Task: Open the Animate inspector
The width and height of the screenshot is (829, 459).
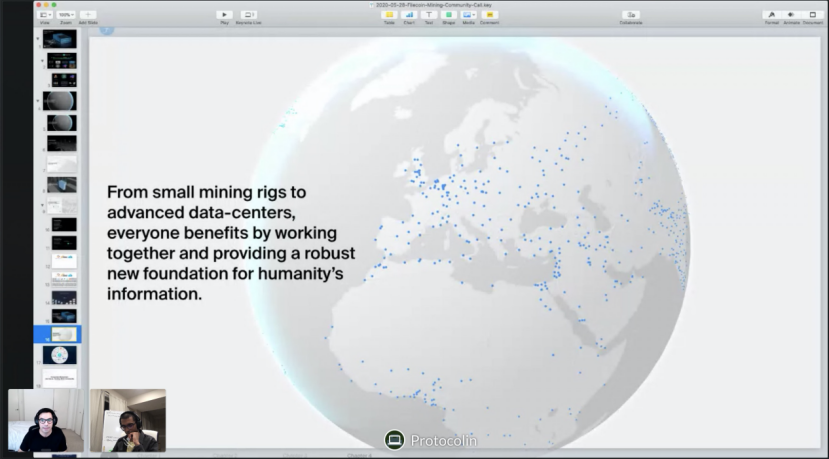Action: click(791, 15)
